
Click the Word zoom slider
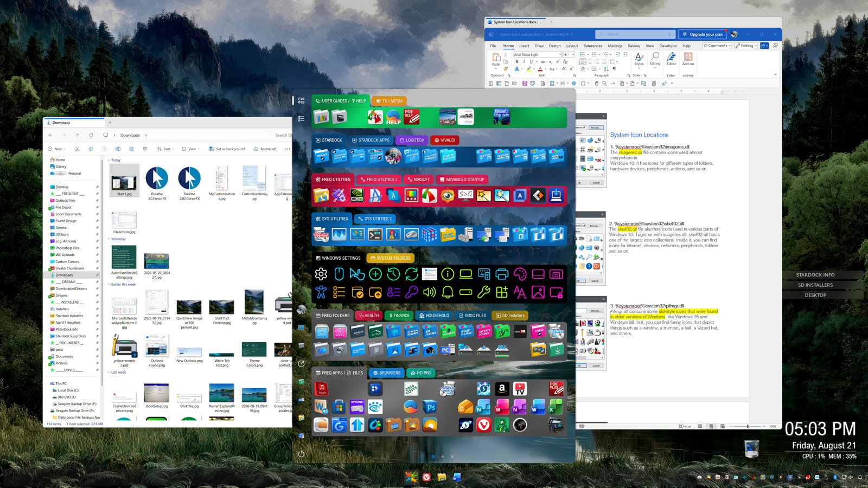(x=748, y=426)
